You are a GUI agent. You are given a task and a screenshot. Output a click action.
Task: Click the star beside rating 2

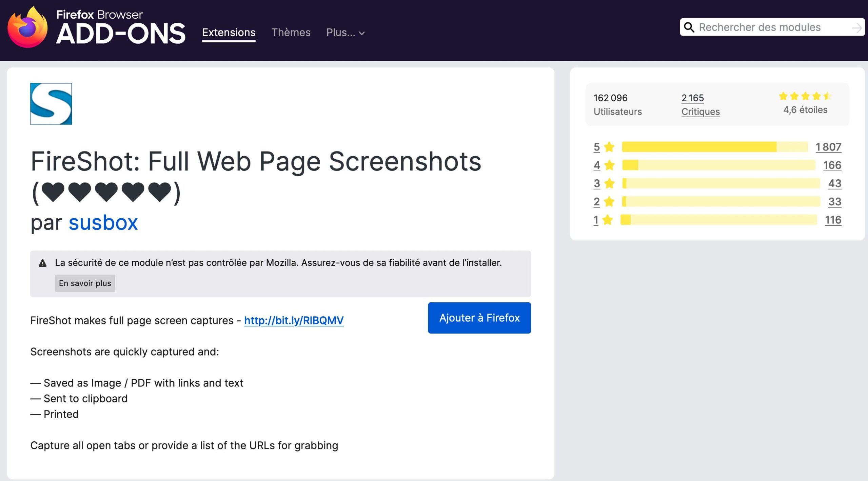click(x=609, y=202)
